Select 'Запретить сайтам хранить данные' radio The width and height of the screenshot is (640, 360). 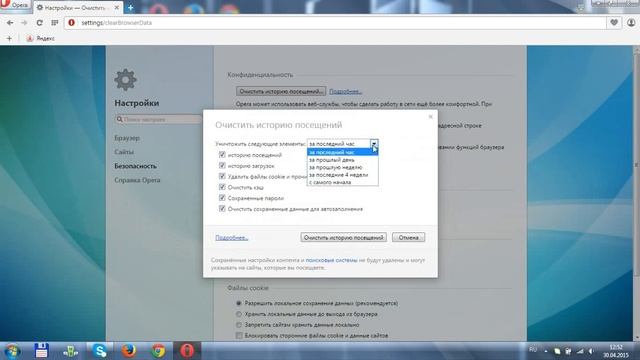click(239, 325)
